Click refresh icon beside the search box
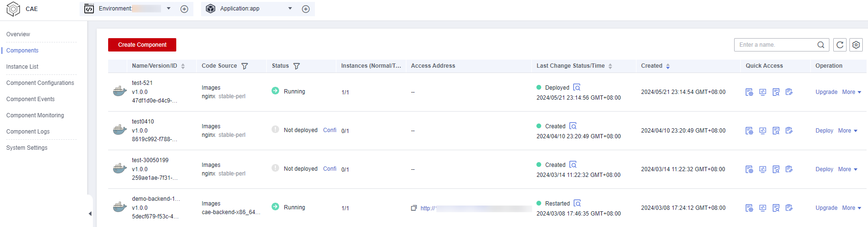Viewport: 868px width, 227px height. point(840,45)
